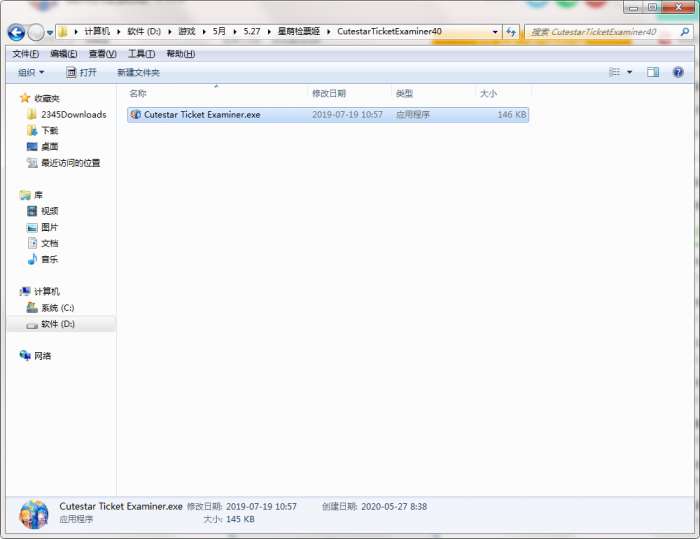This screenshot has width=700, height=539.
Task: Open 下载 in favorites
Action: coord(50,131)
